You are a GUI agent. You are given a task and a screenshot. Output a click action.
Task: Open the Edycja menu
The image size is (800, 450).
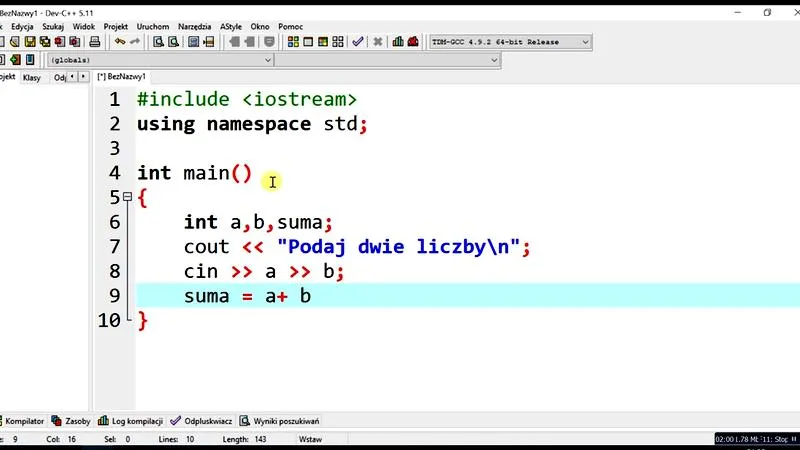point(22,27)
